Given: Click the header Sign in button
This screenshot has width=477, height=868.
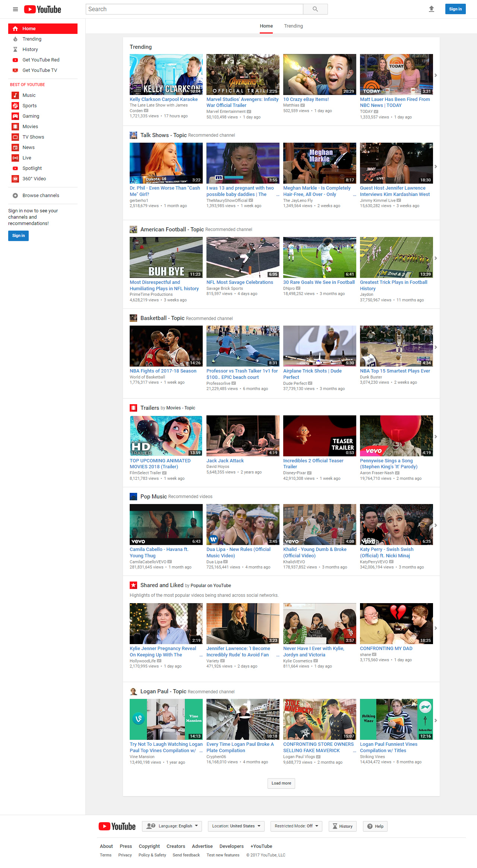Looking at the screenshot, I should coord(455,9).
